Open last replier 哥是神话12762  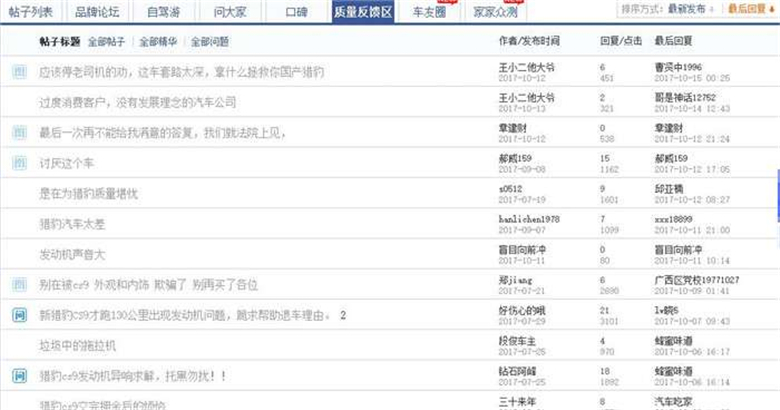pyautogui.click(x=685, y=98)
